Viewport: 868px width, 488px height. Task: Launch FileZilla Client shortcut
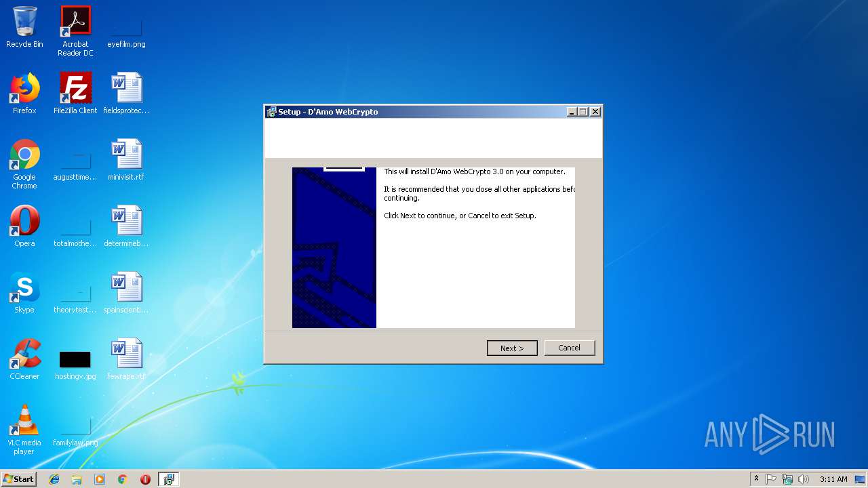75,94
